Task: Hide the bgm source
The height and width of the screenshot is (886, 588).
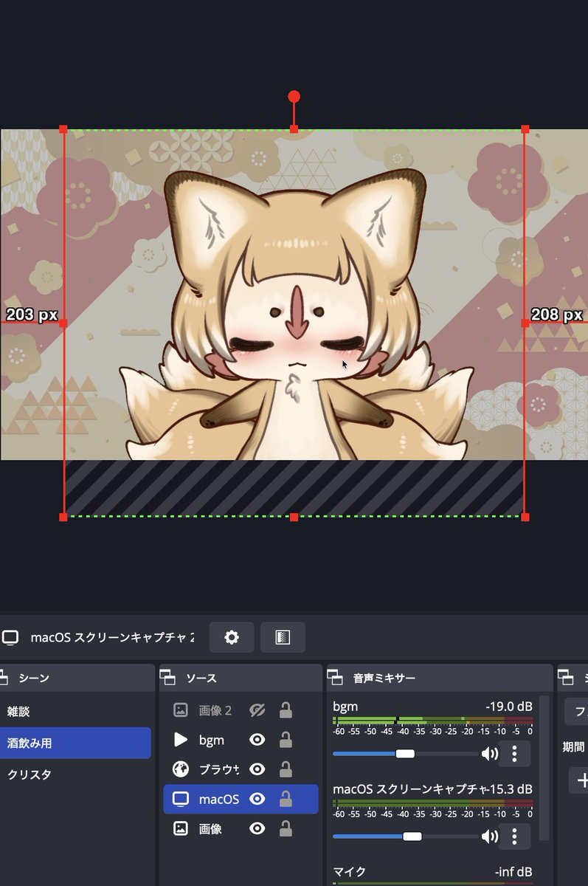Action: tap(257, 740)
